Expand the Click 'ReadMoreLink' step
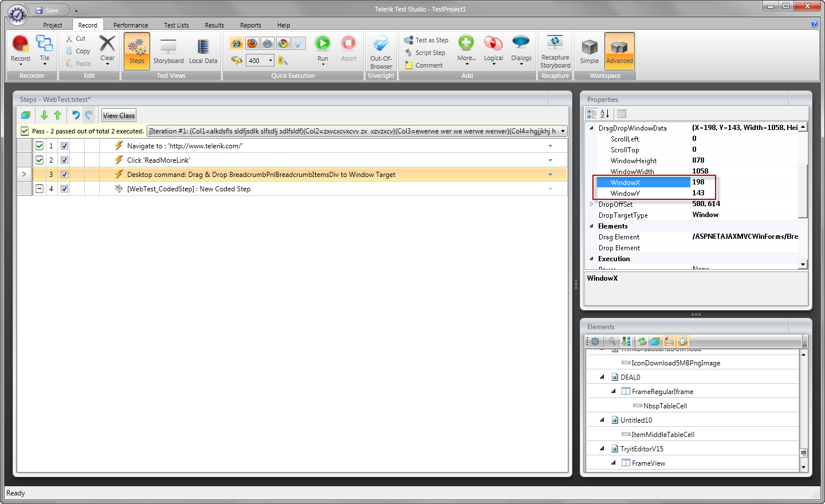The width and height of the screenshot is (825, 504). (x=551, y=160)
